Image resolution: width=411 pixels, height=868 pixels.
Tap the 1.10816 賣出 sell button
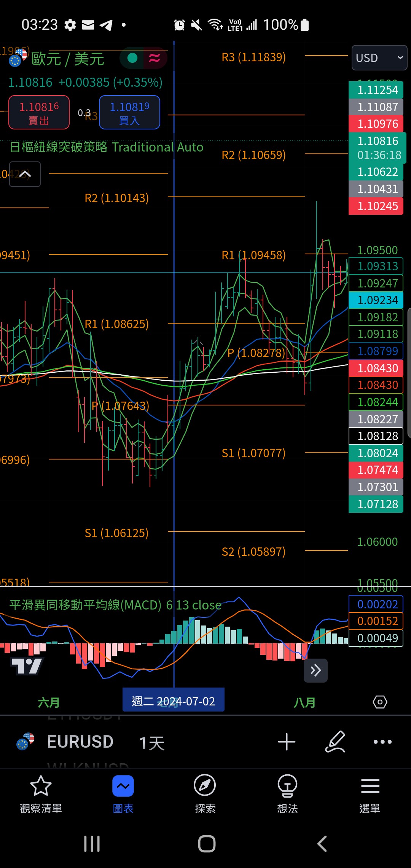39,112
